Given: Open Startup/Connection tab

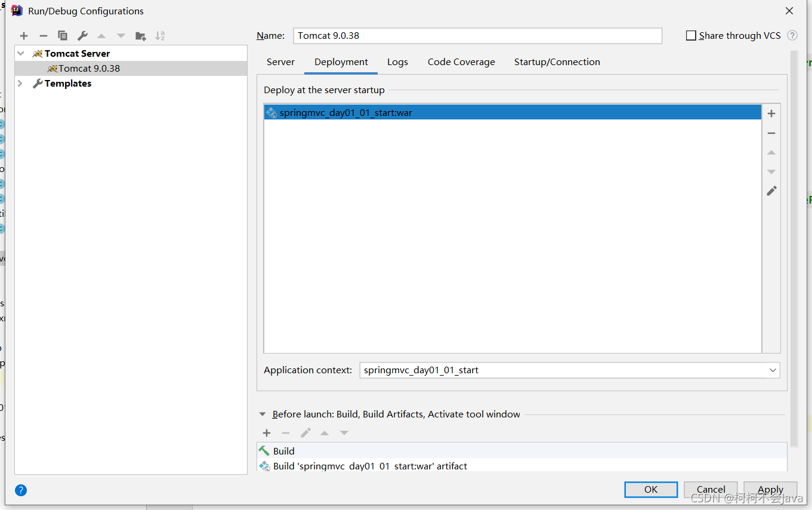Looking at the screenshot, I should [x=557, y=62].
